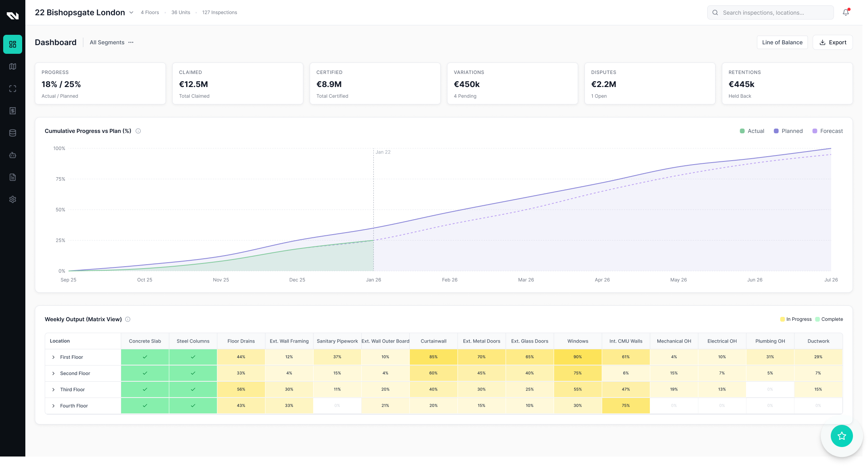The width and height of the screenshot is (868, 466).
Task: Click the Export button
Action: point(832,42)
